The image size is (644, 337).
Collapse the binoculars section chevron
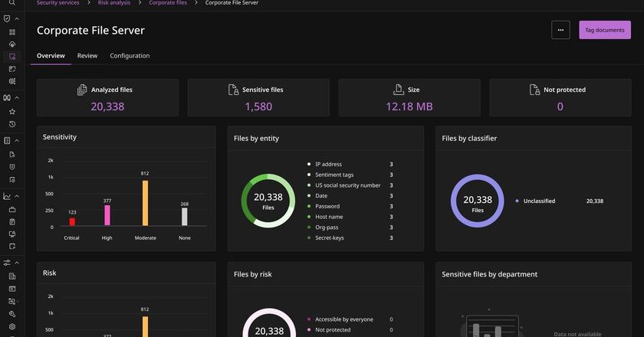click(x=17, y=98)
